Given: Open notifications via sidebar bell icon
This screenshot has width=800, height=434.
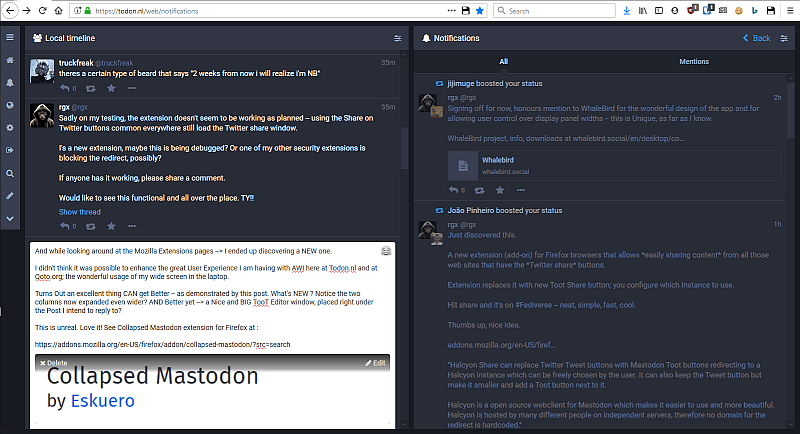Looking at the screenshot, I should click(9, 83).
